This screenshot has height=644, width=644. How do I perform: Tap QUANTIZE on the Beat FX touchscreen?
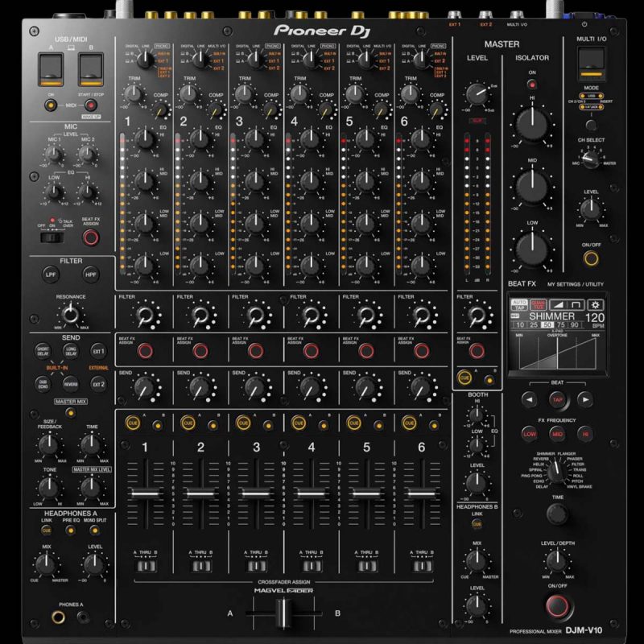coord(538,305)
